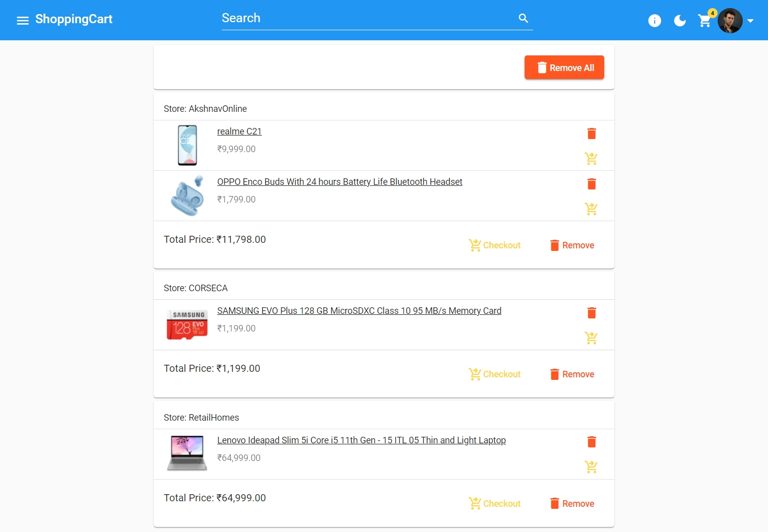Select the ₹64,999.00 price under Lenovo link
The height and width of the screenshot is (532, 768).
(x=239, y=458)
